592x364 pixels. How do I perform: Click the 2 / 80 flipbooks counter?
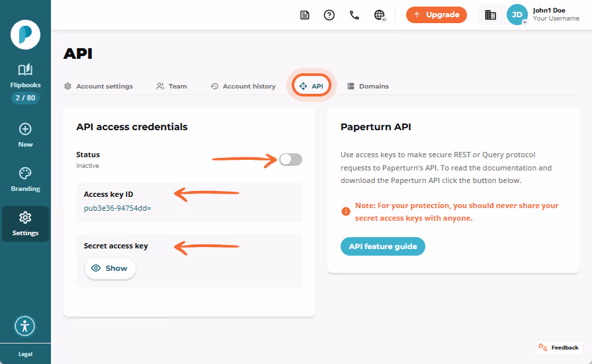click(x=25, y=98)
